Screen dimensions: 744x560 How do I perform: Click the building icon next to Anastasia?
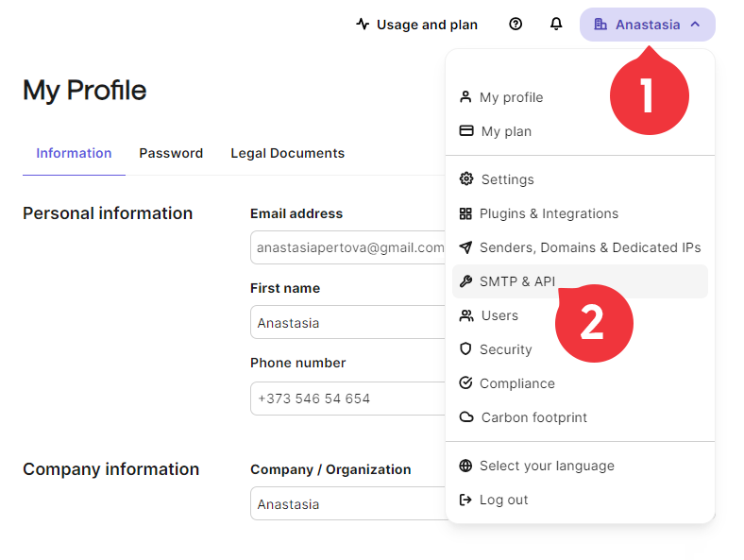click(x=600, y=24)
